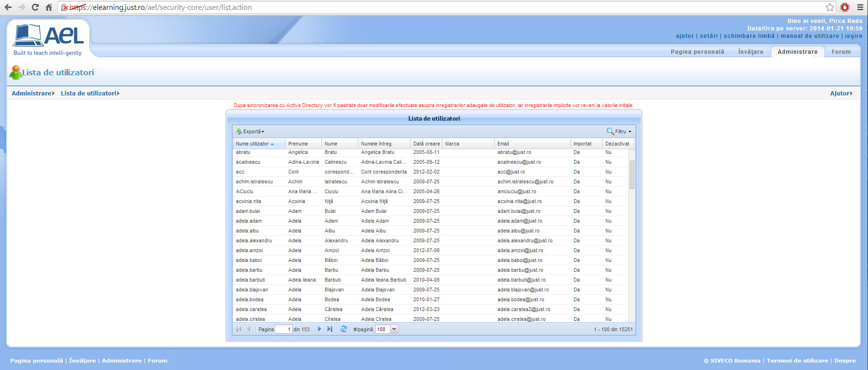The width and height of the screenshot is (868, 370).
Task: Click the user list vertical scrollbar
Action: click(632, 174)
